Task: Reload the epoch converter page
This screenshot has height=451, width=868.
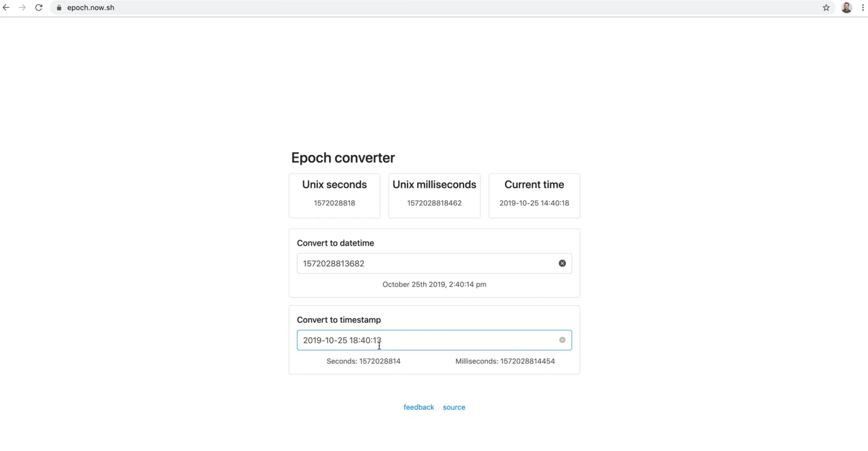Action: click(x=39, y=8)
